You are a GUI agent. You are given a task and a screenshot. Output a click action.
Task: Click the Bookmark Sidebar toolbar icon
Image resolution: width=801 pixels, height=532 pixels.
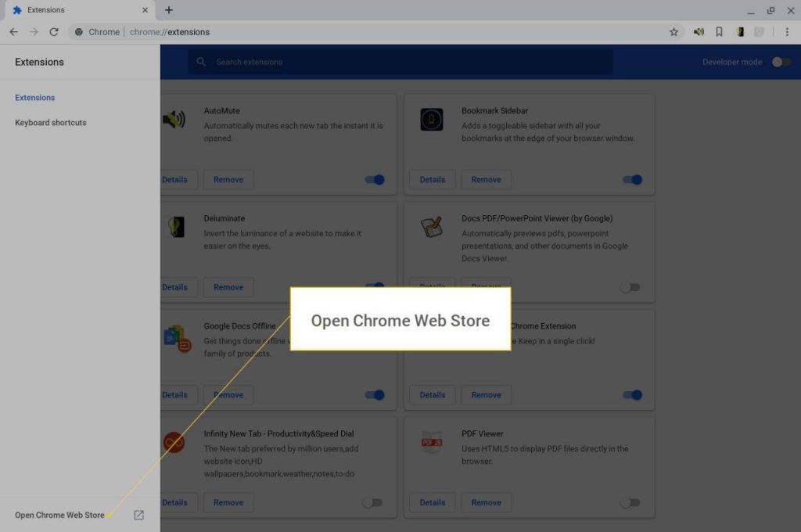tap(720, 31)
